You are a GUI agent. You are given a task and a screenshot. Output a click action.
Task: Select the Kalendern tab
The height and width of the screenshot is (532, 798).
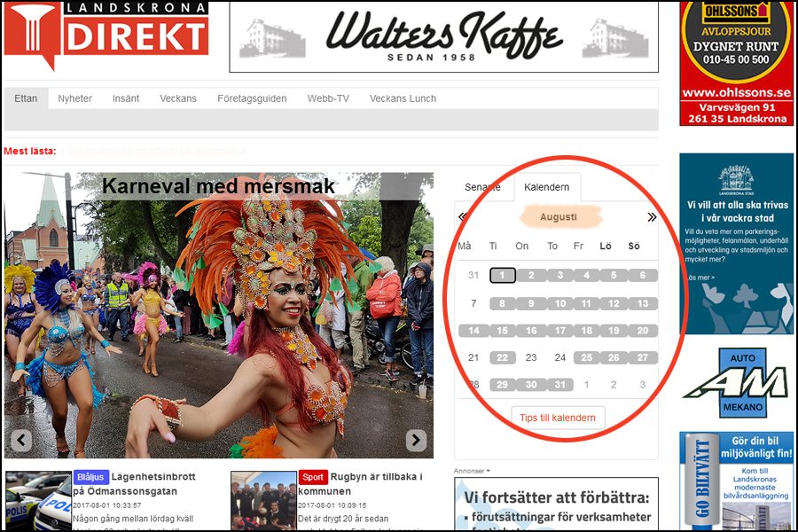(546, 187)
